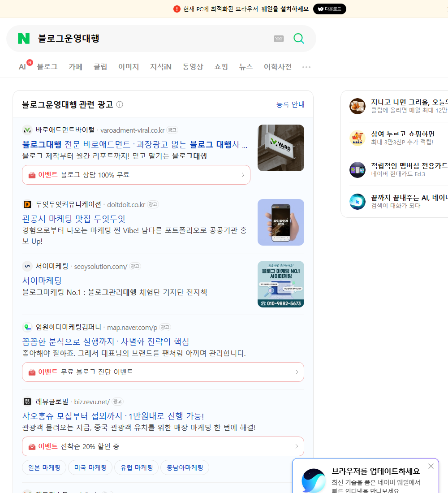Viewport: 448px width, 493px height.
Task: Open the 블로그 상담 100% 무료 event arrow
Action: (243, 175)
